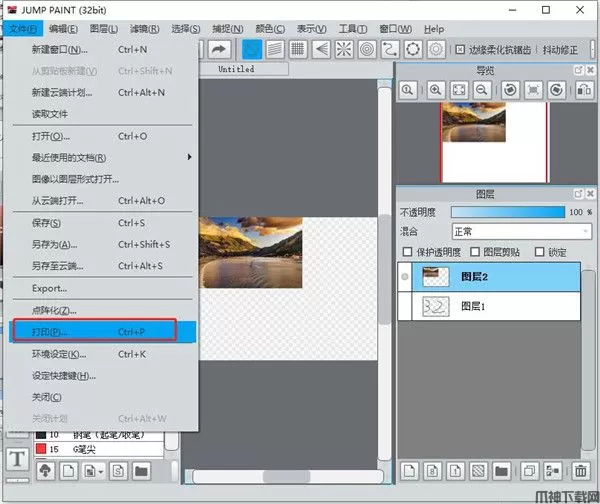The height and width of the screenshot is (504, 600).
Task: Delete layer using the trash icon
Action: point(581,470)
